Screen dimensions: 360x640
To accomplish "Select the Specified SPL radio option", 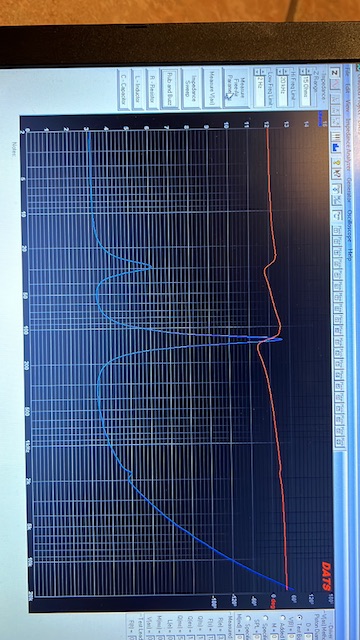I will 266,618.
